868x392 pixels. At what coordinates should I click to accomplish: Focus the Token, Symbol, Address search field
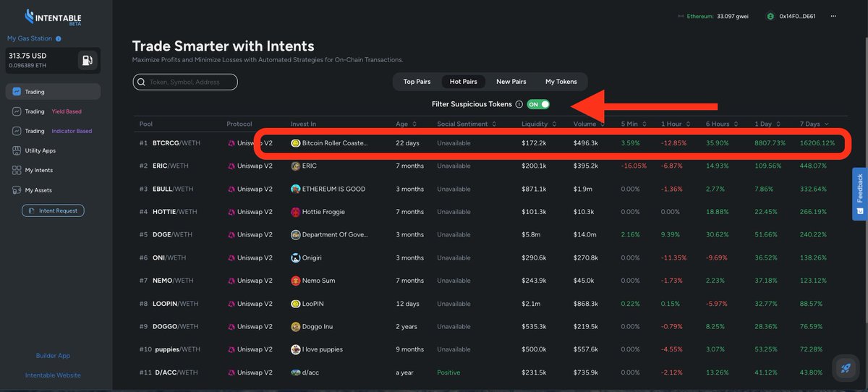(186, 82)
